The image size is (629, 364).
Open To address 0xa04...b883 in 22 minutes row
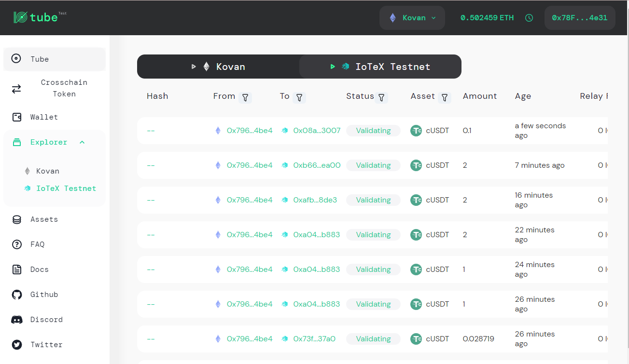click(316, 235)
